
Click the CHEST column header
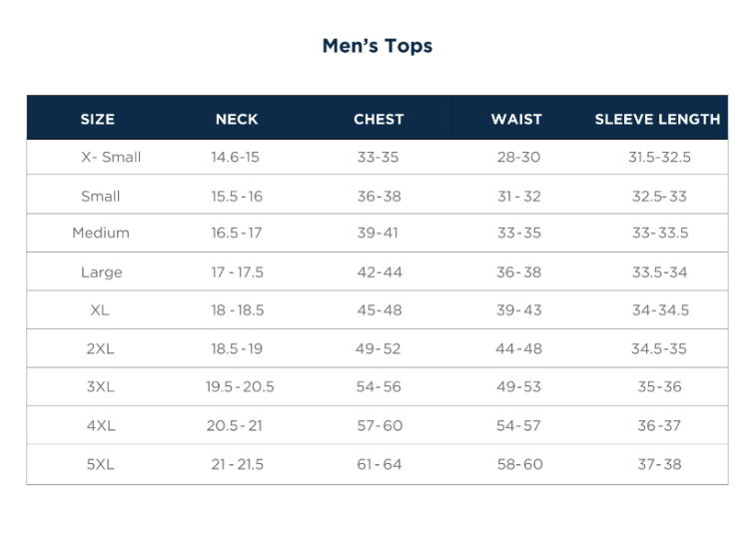point(378,119)
